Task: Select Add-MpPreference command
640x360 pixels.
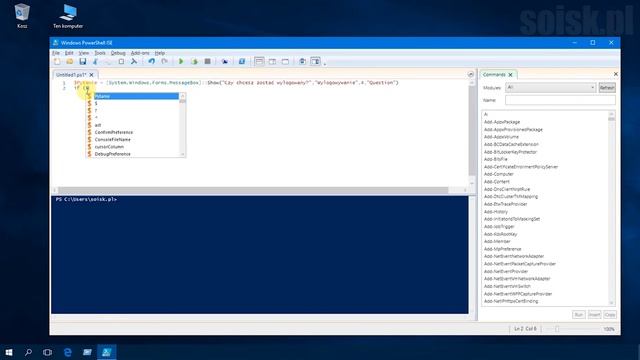Action: pos(502,249)
